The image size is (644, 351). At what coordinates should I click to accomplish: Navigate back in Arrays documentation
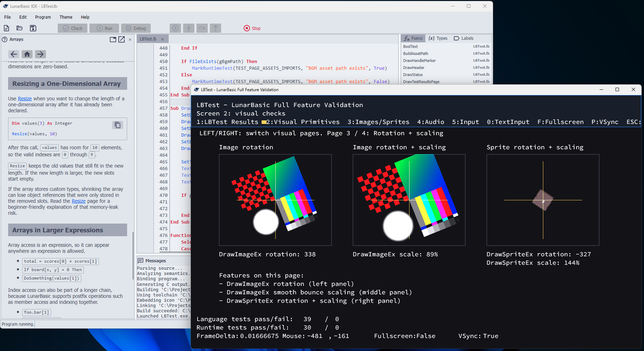click(x=14, y=54)
